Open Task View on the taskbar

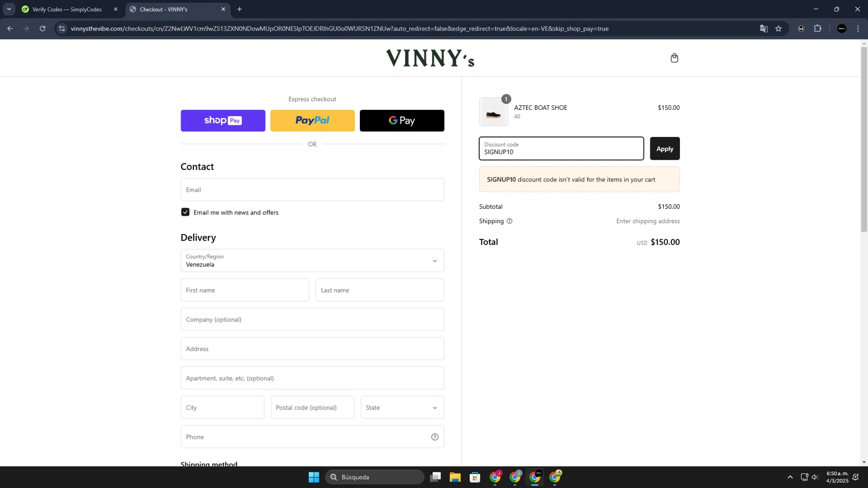coord(435,477)
